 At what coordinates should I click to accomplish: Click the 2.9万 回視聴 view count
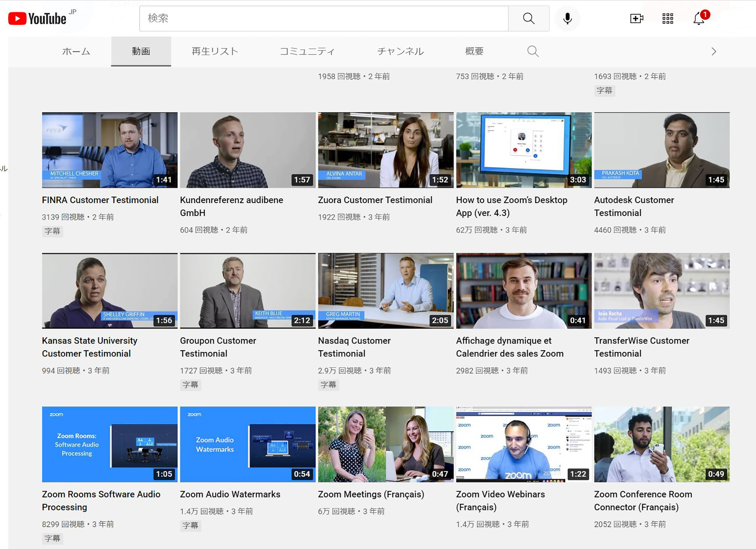click(340, 370)
